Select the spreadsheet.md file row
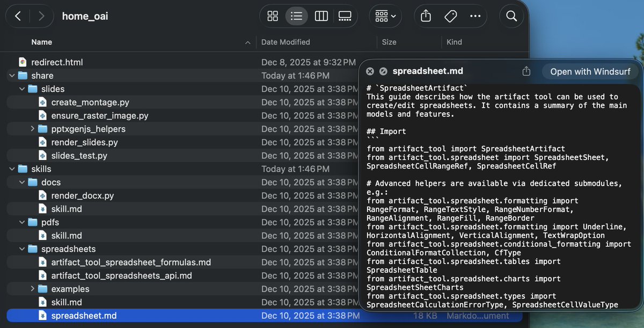The width and height of the screenshot is (644, 328). click(x=264, y=316)
